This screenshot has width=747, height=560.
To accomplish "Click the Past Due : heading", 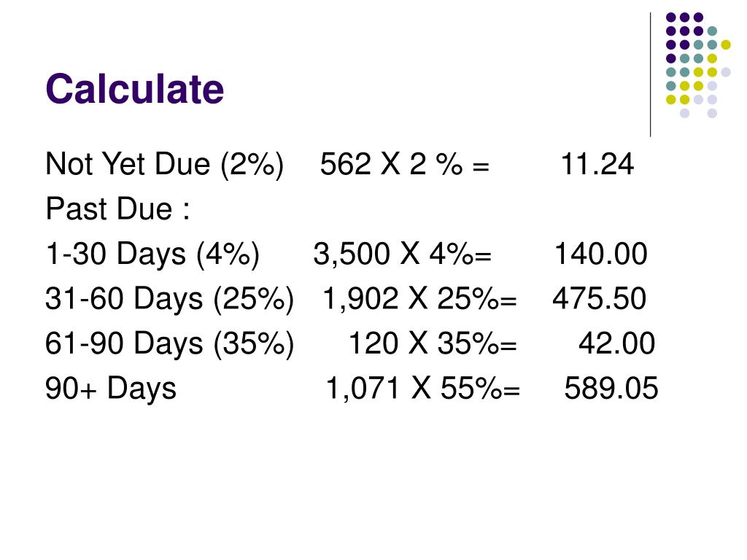I will (117, 209).
